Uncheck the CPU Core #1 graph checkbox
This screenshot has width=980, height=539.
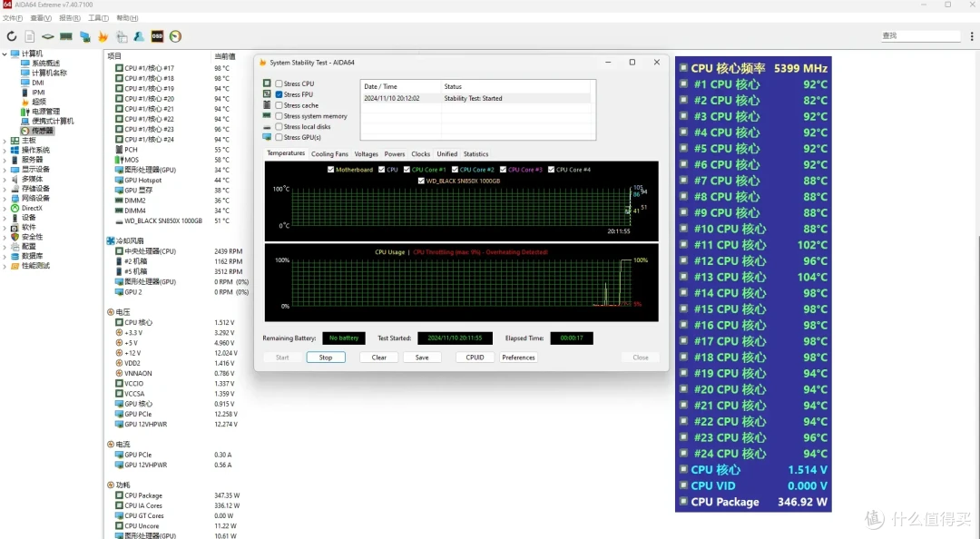(407, 170)
